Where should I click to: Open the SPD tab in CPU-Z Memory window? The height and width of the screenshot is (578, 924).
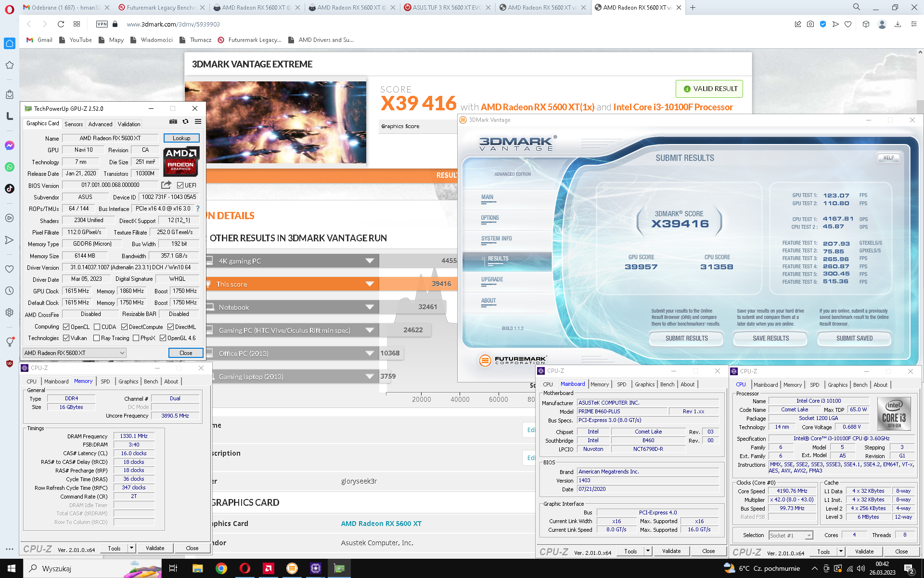(x=105, y=381)
